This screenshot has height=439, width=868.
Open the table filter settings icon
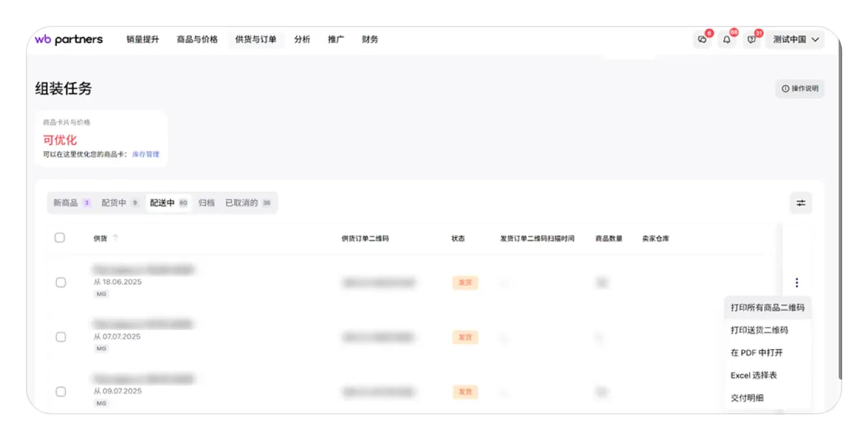[x=801, y=203]
